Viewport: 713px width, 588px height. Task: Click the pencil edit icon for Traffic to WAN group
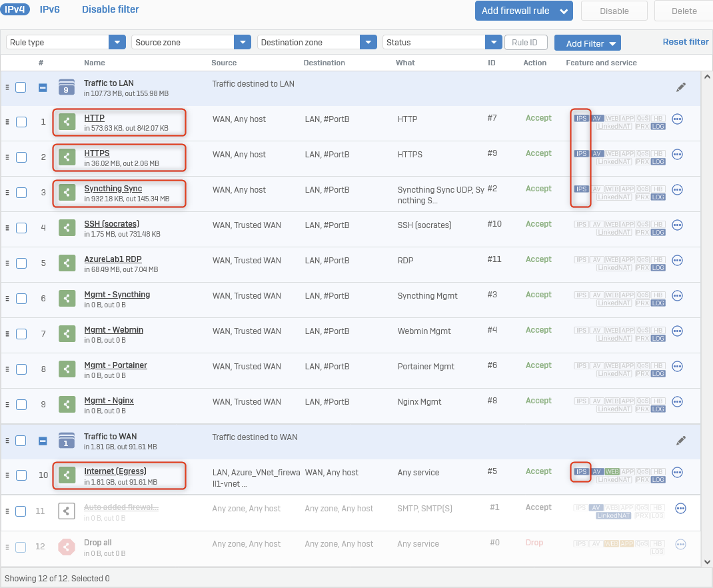coord(680,441)
